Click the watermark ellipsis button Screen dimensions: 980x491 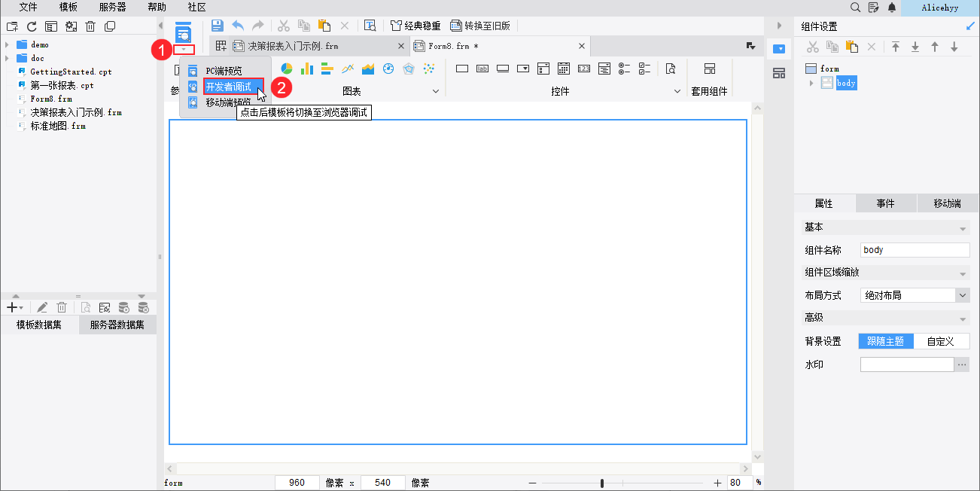coord(962,364)
